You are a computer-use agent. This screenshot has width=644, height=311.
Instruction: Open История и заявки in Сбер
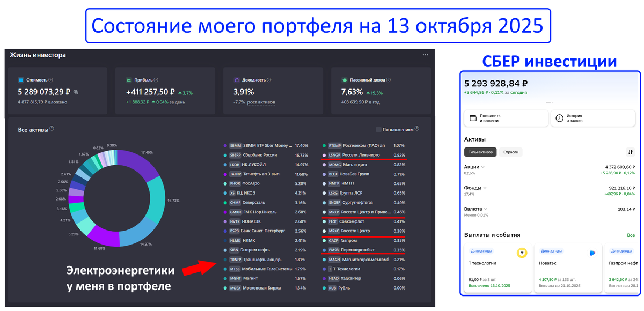(592, 119)
